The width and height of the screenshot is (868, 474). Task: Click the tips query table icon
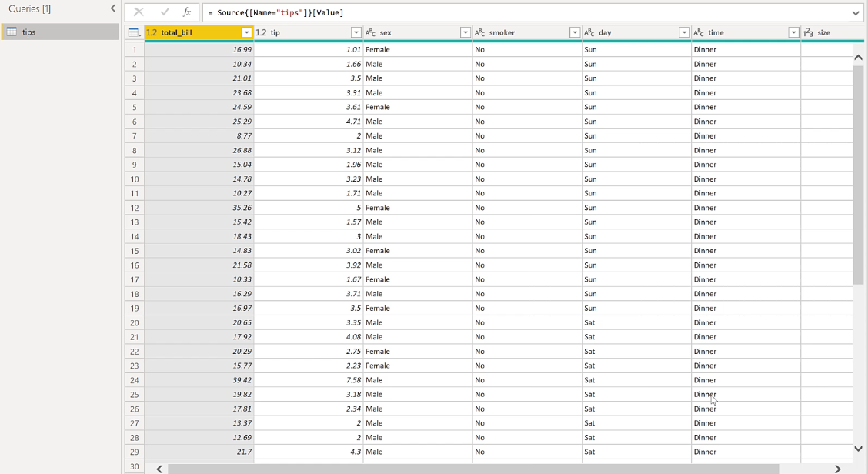click(12, 32)
